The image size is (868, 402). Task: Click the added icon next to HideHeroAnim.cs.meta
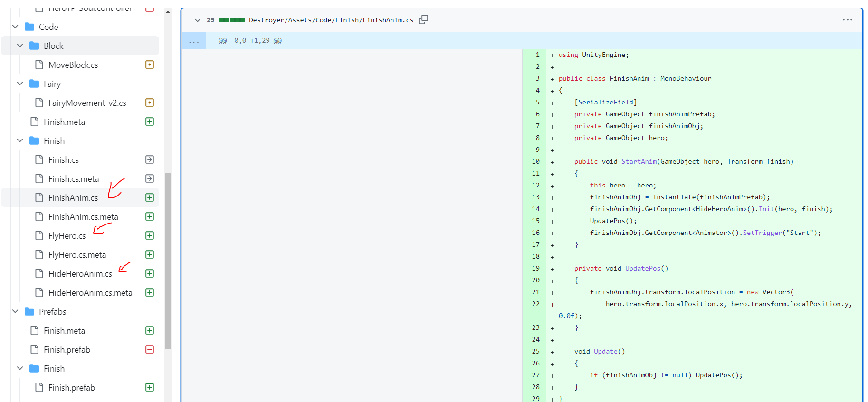pyautogui.click(x=150, y=292)
